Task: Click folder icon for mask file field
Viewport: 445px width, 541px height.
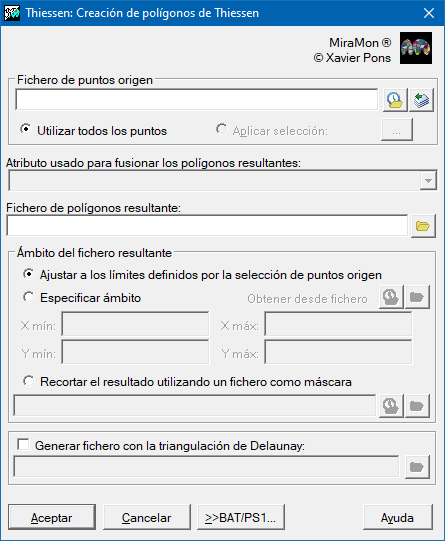Action: pos(417,406)
